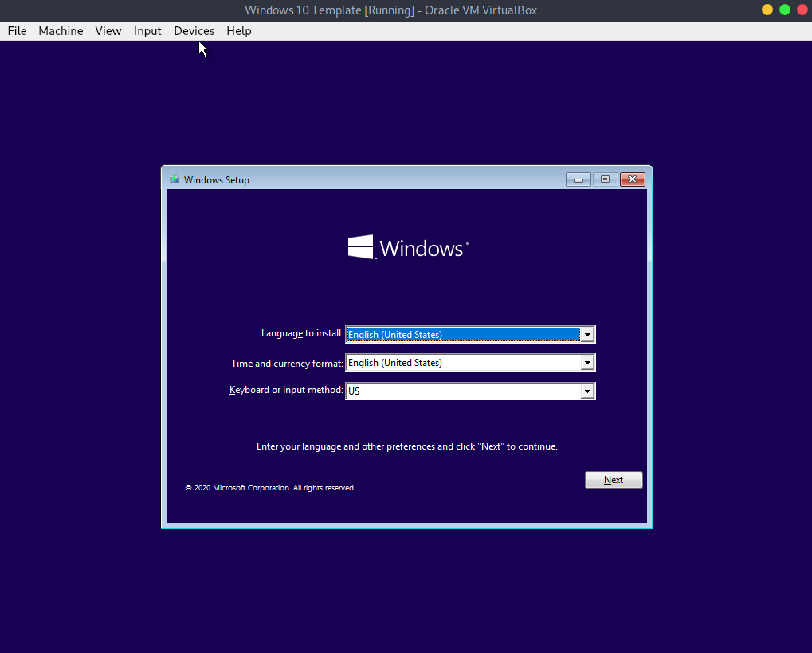Viewport: 812px width, 653px height.
Task: Click green maximize button of VirtualBox window
Action: click(x=785, y=10)
